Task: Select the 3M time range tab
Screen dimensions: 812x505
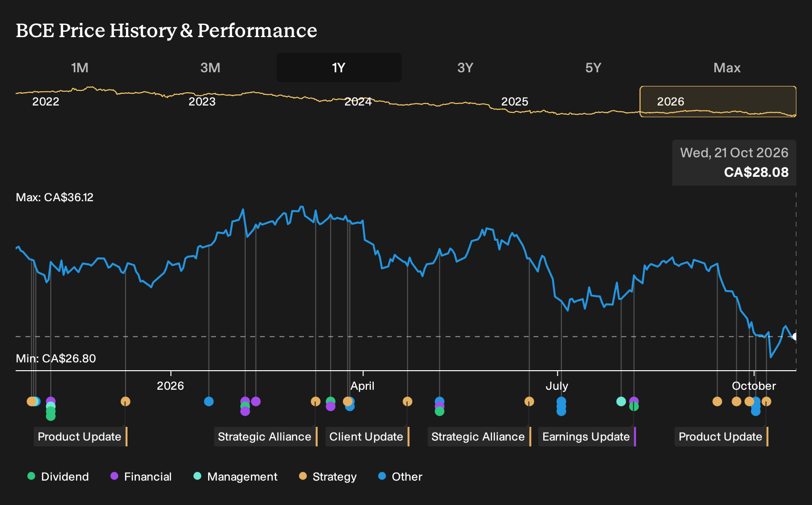Action: click(210, 67)
